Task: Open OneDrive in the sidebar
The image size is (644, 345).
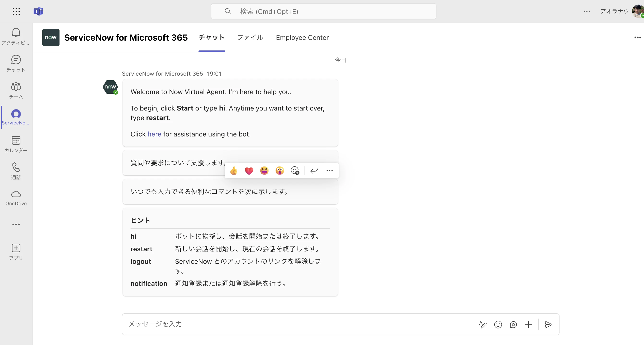Action: (x=16, y=198)
